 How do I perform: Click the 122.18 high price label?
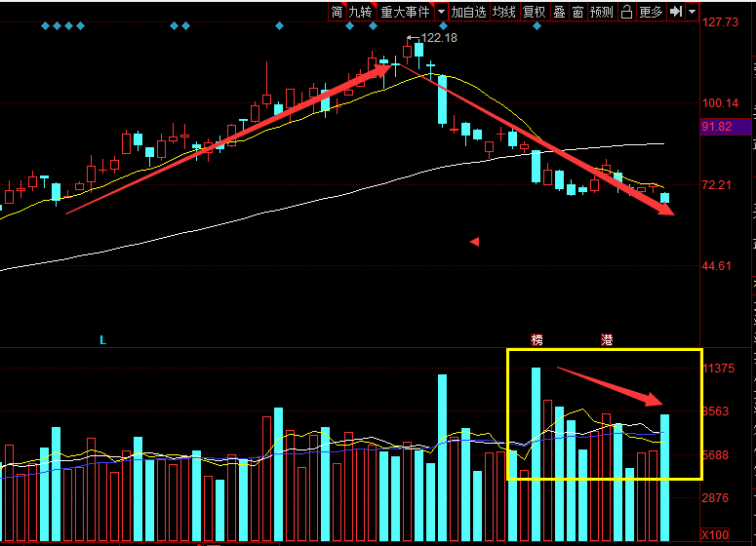pyautogui.click(x=438, y=38)
